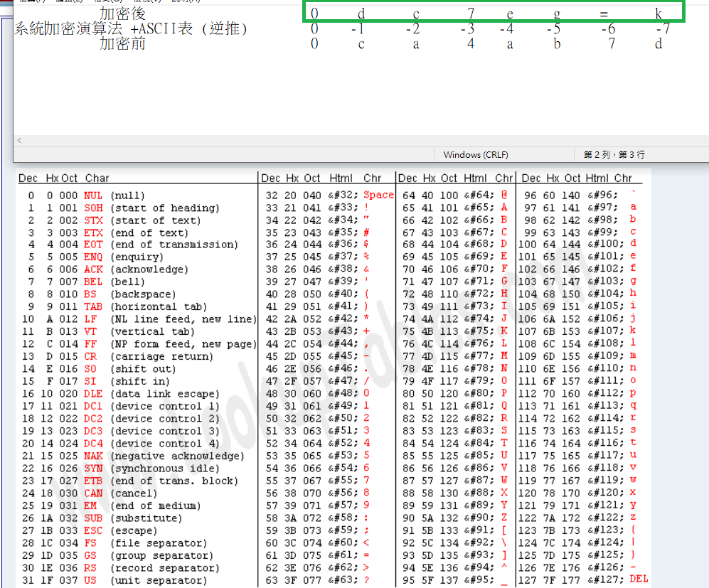Viewport: 709px width, 588px height.
Task: Click the 系統加密演算法 +ASCII表 (逆推) line
Action: pos(131,29)
